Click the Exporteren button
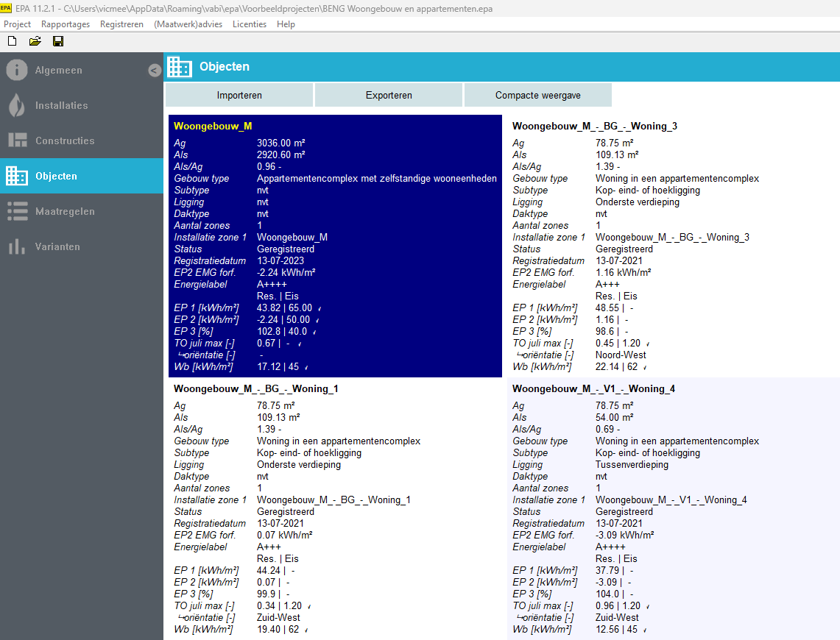840x640 pixels. coord(389,96)
